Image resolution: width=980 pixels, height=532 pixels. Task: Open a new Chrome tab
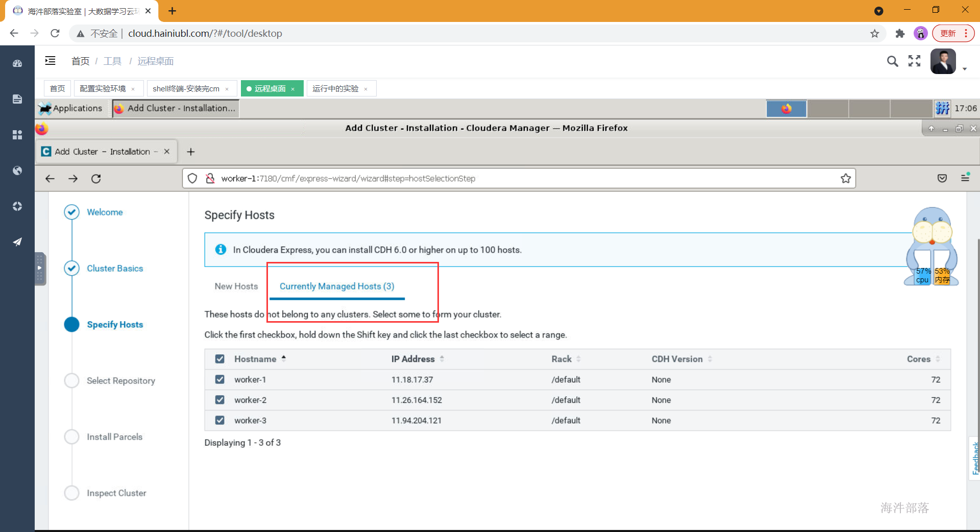tap(172, 11)
